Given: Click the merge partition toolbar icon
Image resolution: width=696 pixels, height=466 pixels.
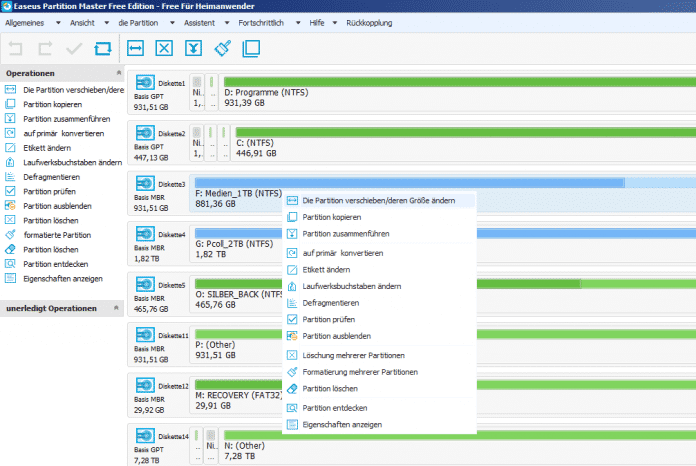Looking at the screenshot, I should pyautogui.click(x=193, y=47).
